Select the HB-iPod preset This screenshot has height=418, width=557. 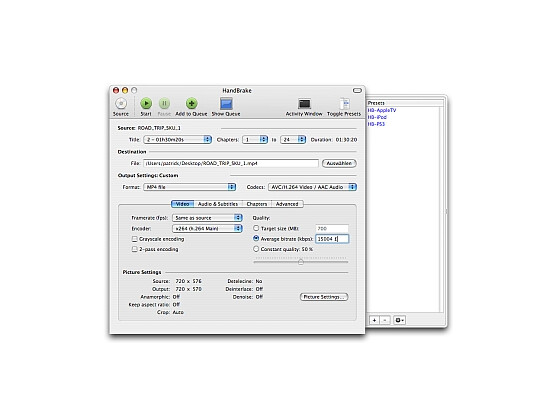377,117
